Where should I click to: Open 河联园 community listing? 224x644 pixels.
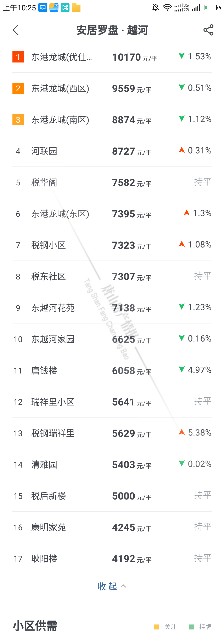point(44,151)
